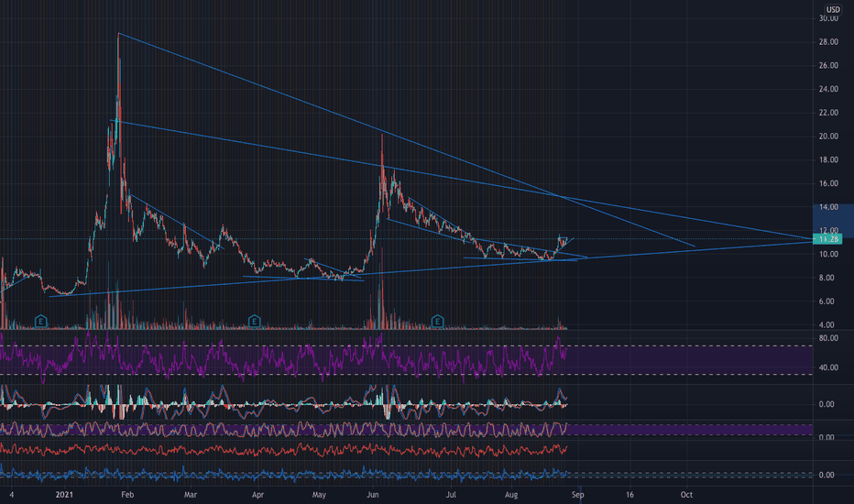
Task: Select the 26.00 price axis label
Action: (828, 65)
